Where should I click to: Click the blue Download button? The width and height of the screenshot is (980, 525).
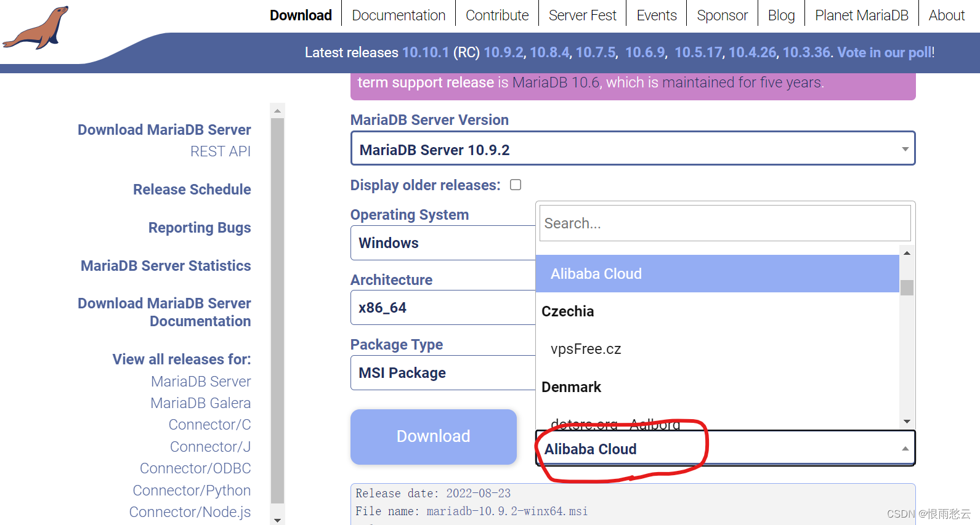coord(433,436)
